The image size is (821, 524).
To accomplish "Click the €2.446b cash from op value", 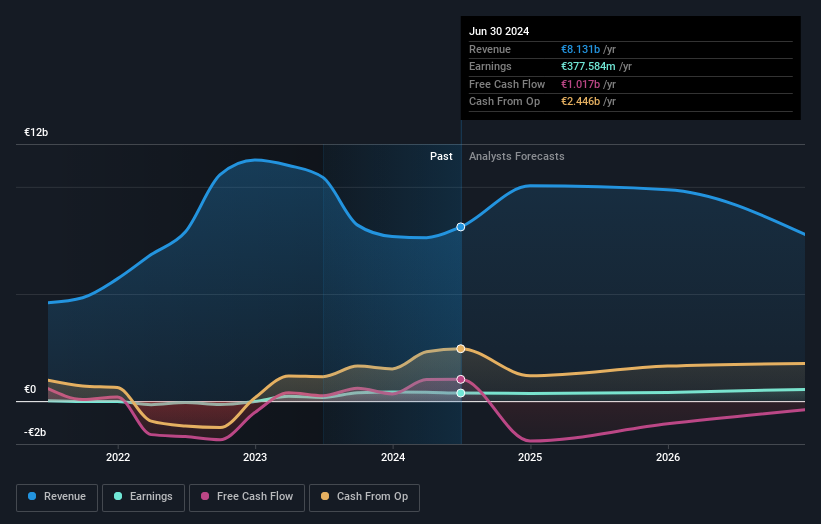I will click(x=580, y=102).
